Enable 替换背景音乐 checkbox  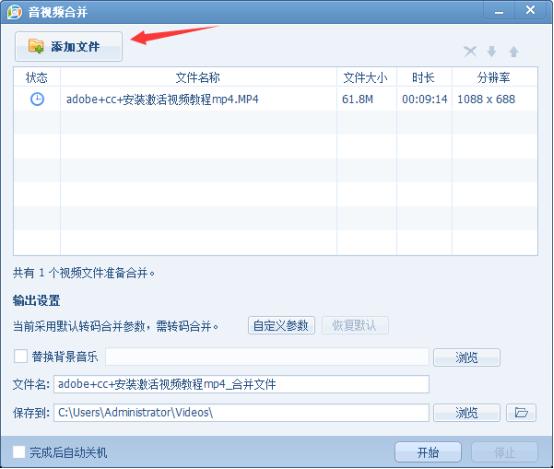pos(20,356)
